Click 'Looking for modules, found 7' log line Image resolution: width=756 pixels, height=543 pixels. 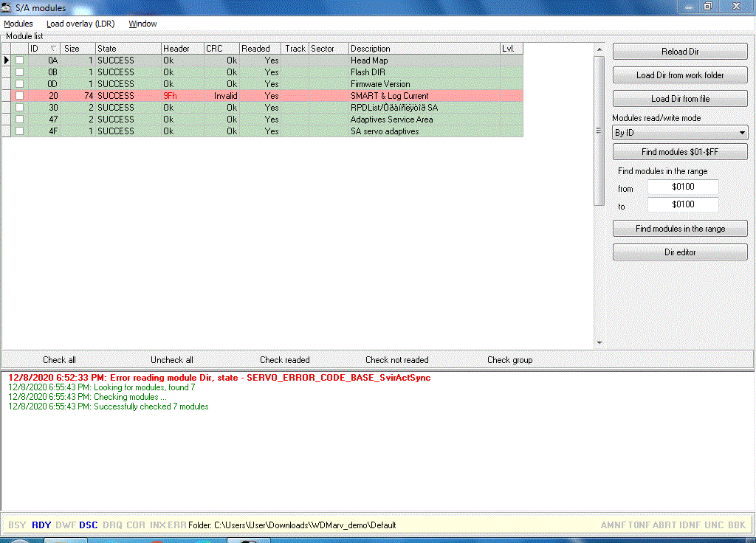102,387
